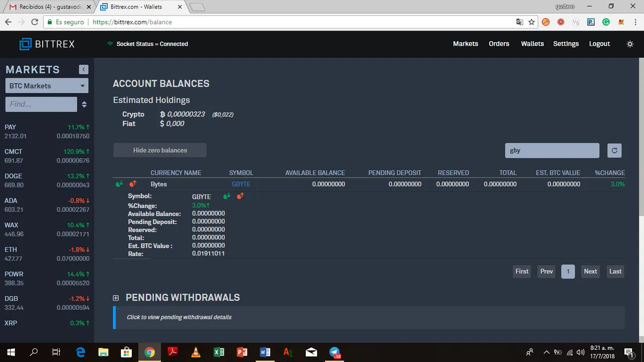Bookmark the page with the star icon

(x=531, y=22)
